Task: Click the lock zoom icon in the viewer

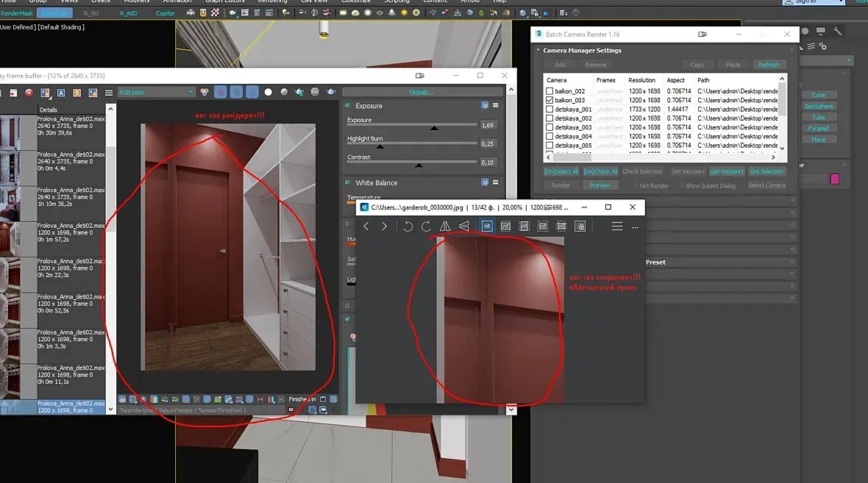Action: tap(580, 226)
